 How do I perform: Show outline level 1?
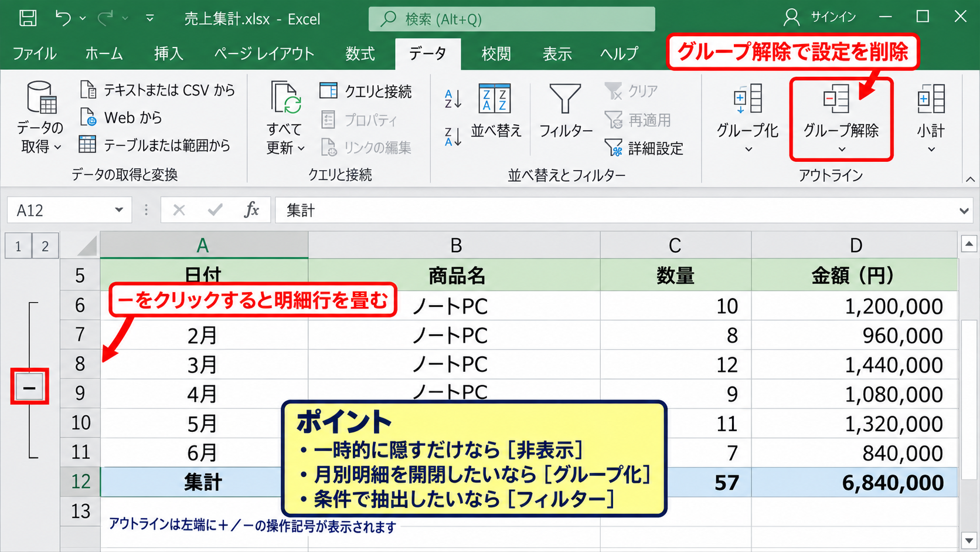coord(18,246)
